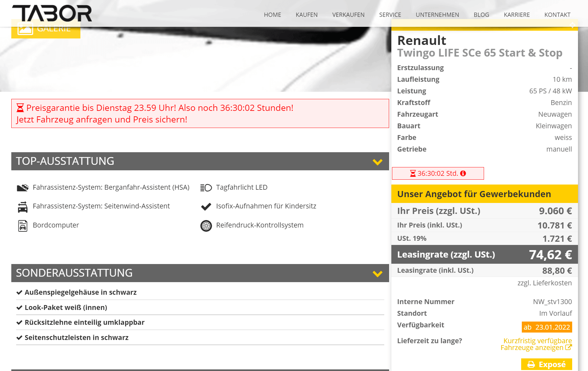Click the Farbe value weiss

tap(563, 138)
